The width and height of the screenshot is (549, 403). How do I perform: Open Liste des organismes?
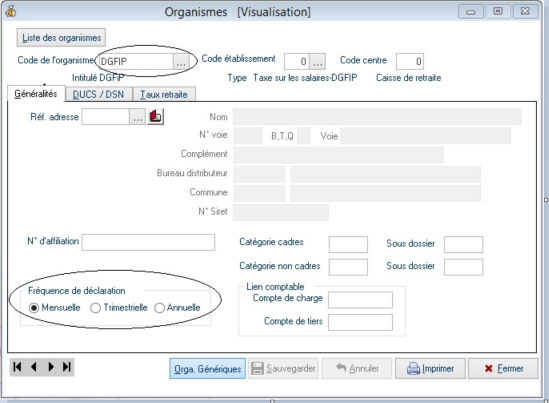click(61, 37)
